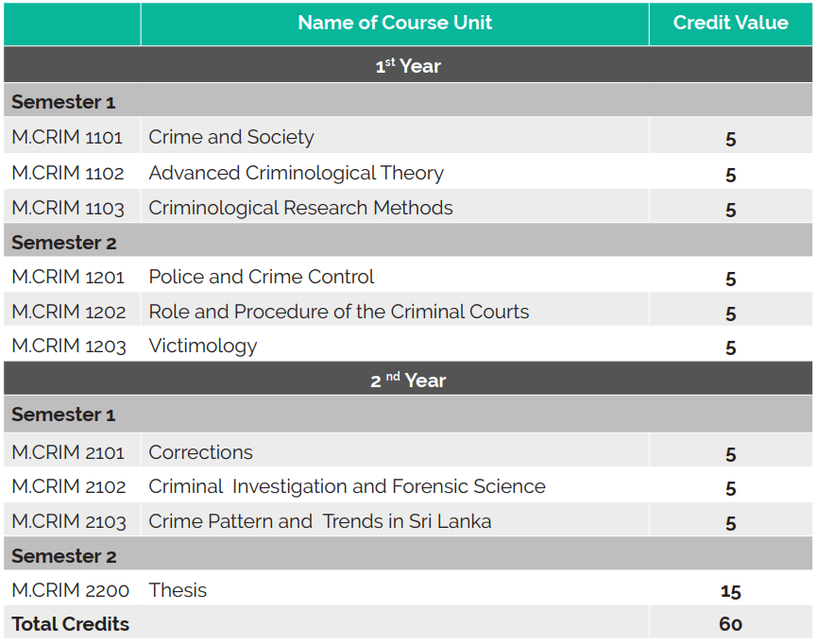Click 'Criminological Research Methods' course name
Screen dimensions: 817x644
300,208
